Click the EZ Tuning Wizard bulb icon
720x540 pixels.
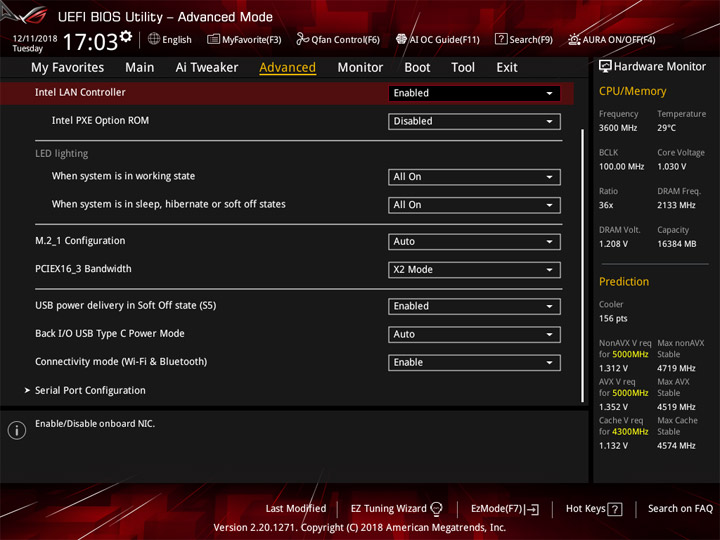coord(437,508)
